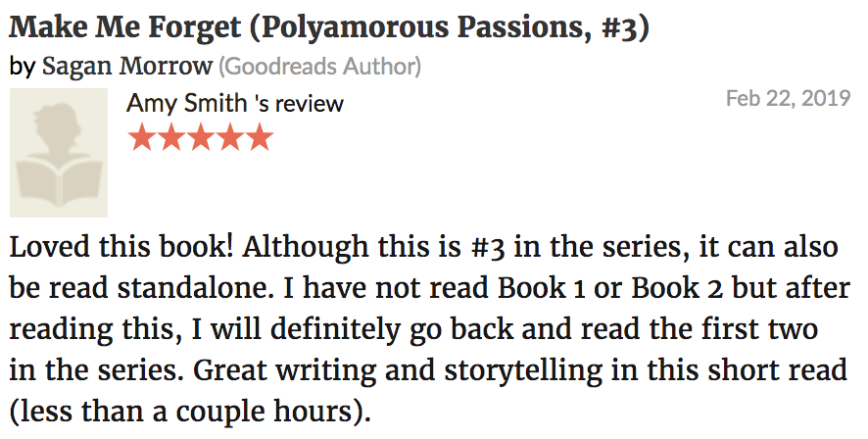Click the word 'by' before author name

tap(23, 68)
